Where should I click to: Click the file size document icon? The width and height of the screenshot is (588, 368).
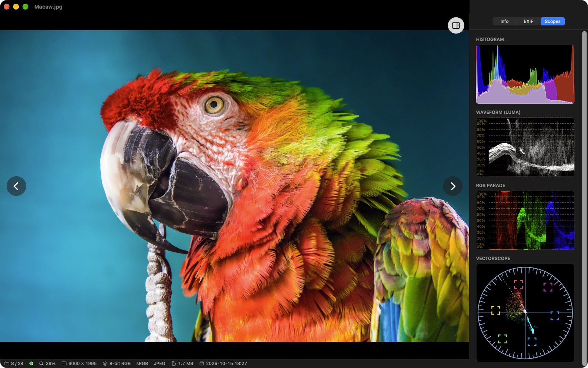tap(174, 363)
